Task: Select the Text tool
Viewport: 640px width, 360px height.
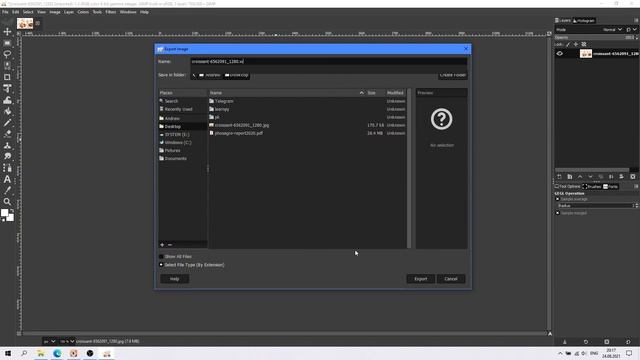Action: [7, 179]
